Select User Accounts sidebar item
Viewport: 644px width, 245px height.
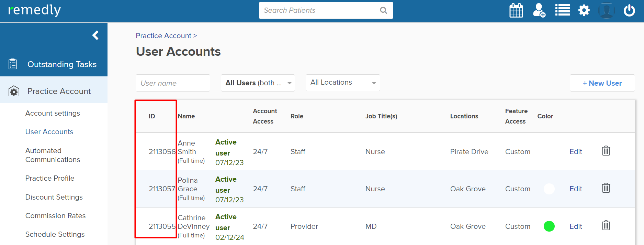pos(49,132)
